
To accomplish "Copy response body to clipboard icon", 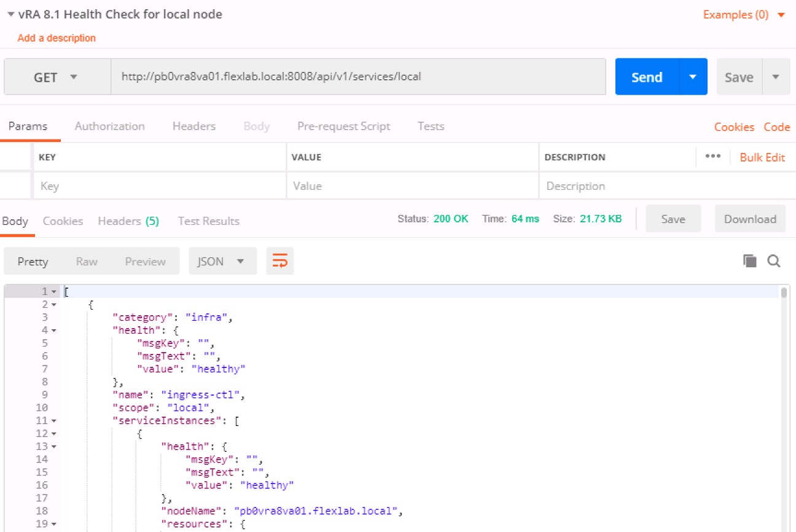I will coord(749,261).
